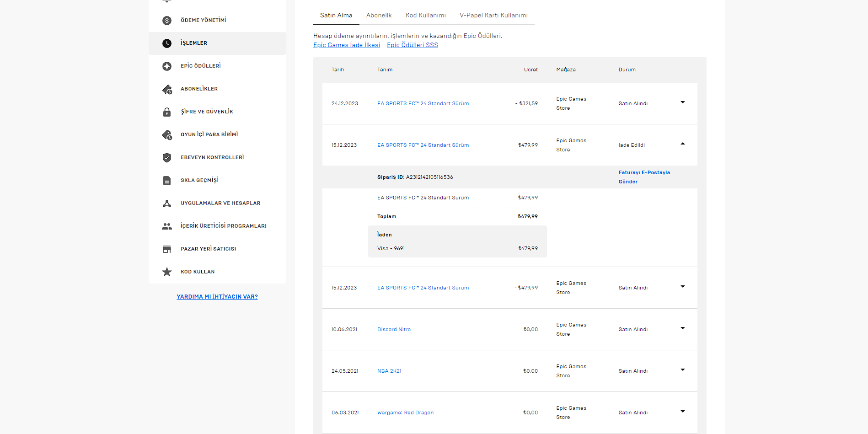Click the lock icon for Şifre ve Güvenlik
This screenshot has height=434, width=868.
(x=167, y=112)
